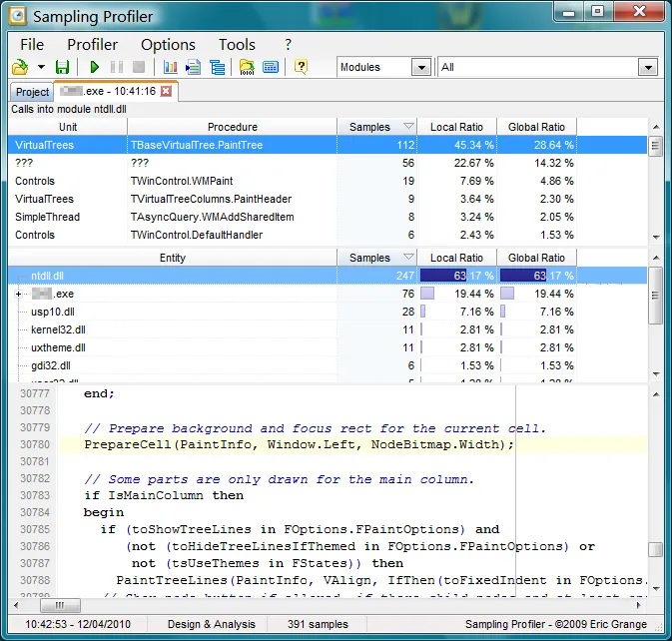Open the Modules combo box

coord(420,67)
